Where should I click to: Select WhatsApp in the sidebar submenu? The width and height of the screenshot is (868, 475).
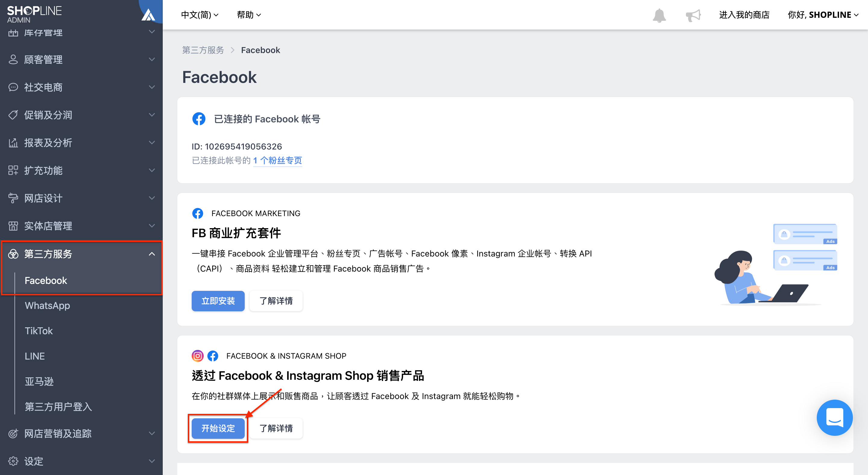pyautogui.click(x=48, y=306)
